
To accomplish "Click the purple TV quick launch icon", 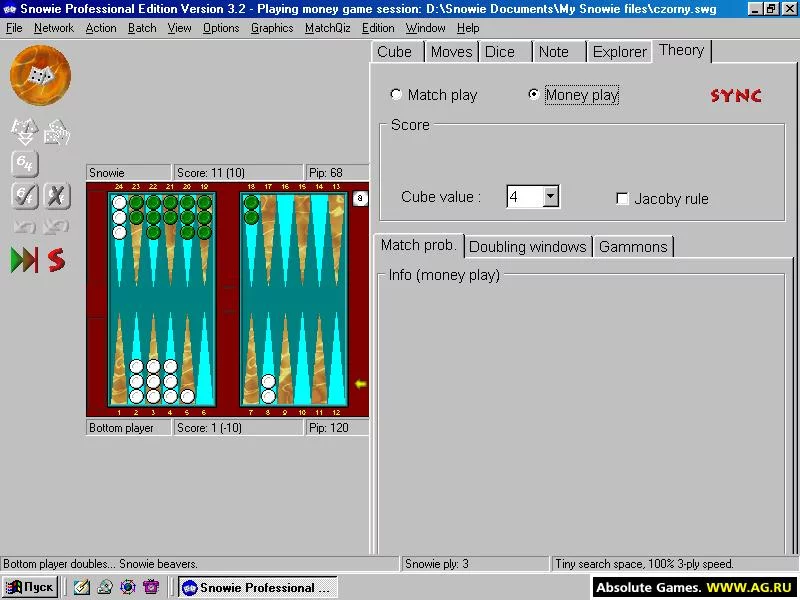I will pyautogui.click(x=151, y=587).
